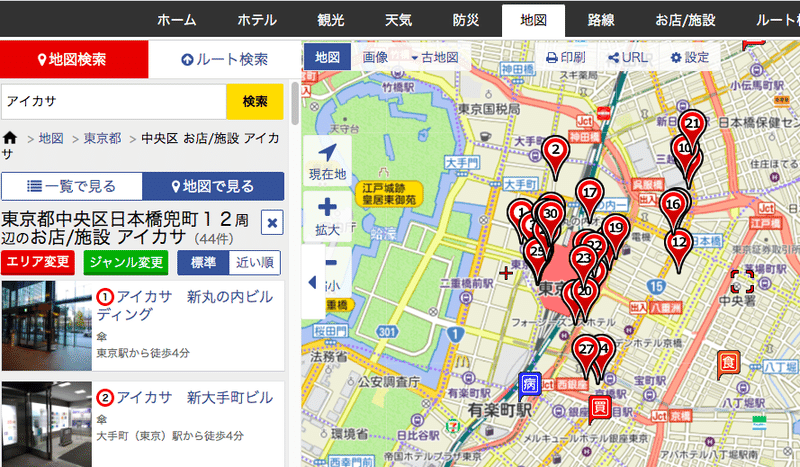Select map pin number 23
Viewport: 800px width, 467px height.
(583, 259)
